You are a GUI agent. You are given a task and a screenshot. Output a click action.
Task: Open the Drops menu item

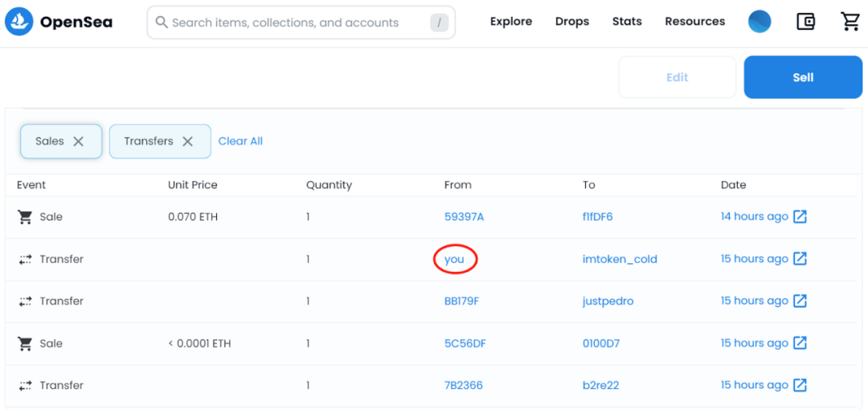coord(572,22)
